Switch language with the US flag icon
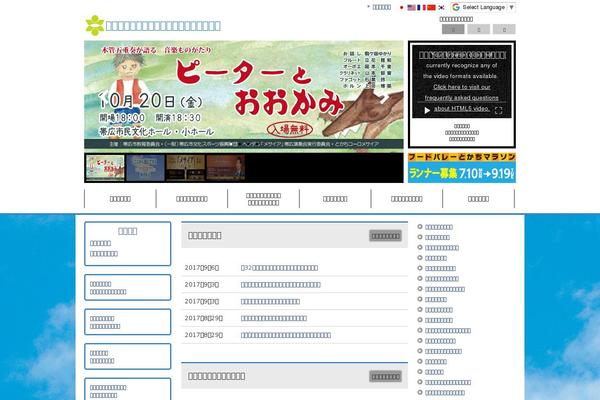This screenshot has width=600, height=400. pyautogui.click(x=411, y=8)
